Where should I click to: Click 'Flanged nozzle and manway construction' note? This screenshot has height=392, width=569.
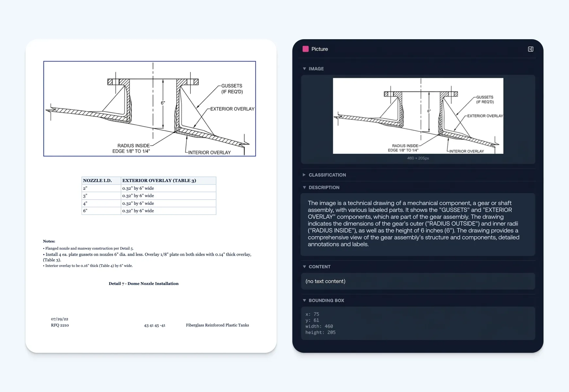(88, 248)
